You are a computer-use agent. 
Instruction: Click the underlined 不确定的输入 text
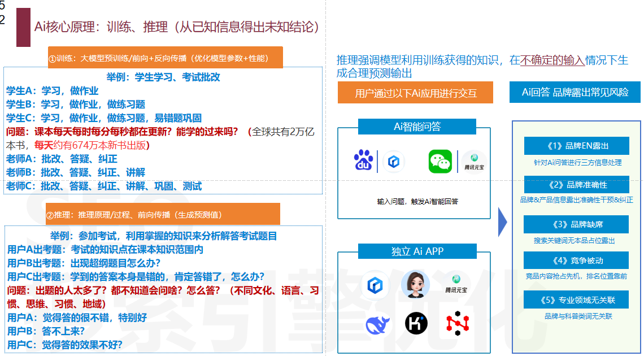click(x=552, y=60)
